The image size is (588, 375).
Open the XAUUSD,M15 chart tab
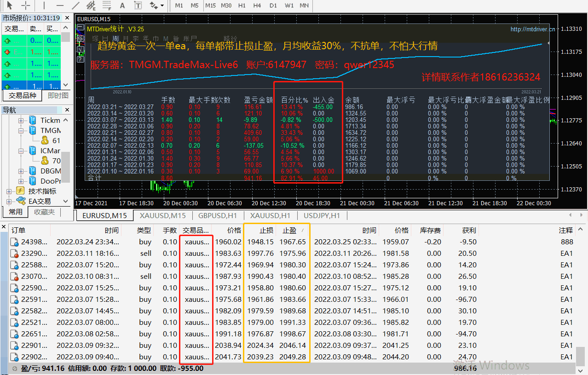click(x=163, y=215)
